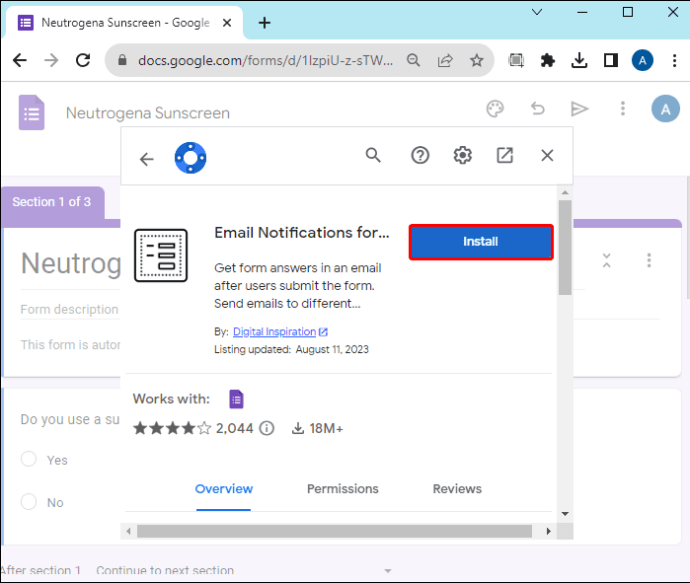Search apps in the marketplace dialog
Image resolution: width=690 pixels, height=583 pixels.
373,155
